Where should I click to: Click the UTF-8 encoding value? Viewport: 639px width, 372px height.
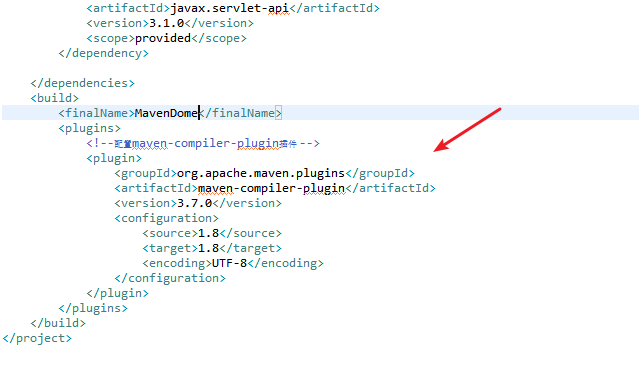[x=229, y=264]
